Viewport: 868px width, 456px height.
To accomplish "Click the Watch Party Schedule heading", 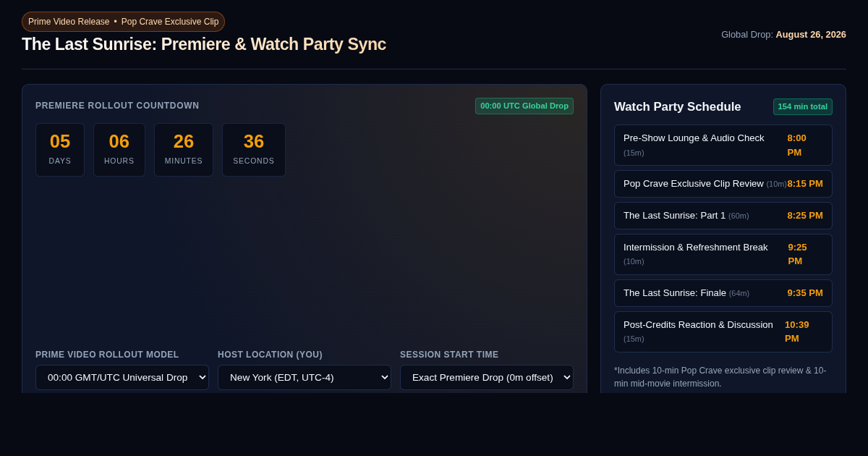I will (678, 107).
